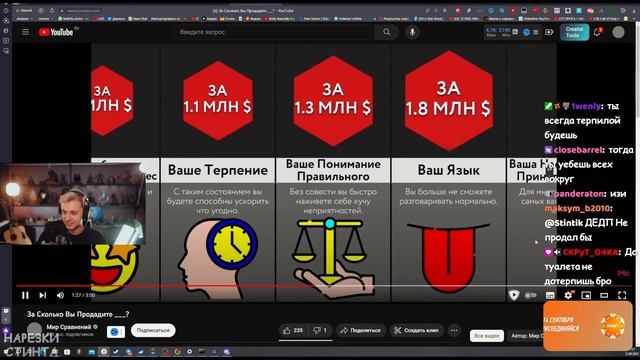Open the channel avatar beside Мир Сравнений
Screen dimensions: 640x360
click(34, 329)
